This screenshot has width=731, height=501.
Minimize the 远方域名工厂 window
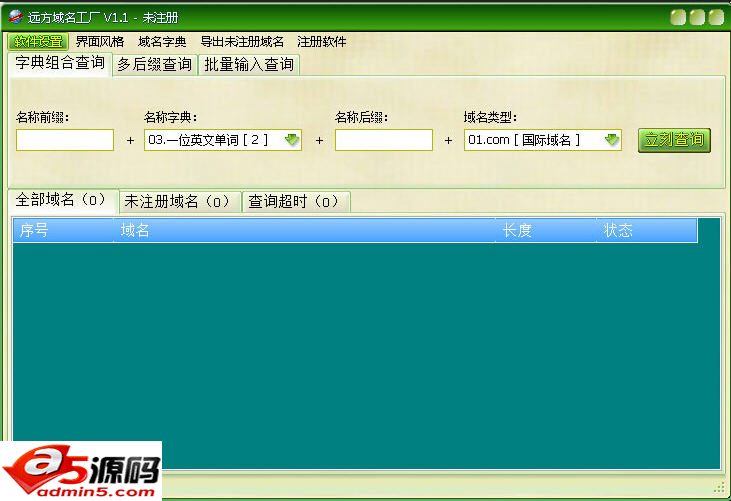[678, 18]
